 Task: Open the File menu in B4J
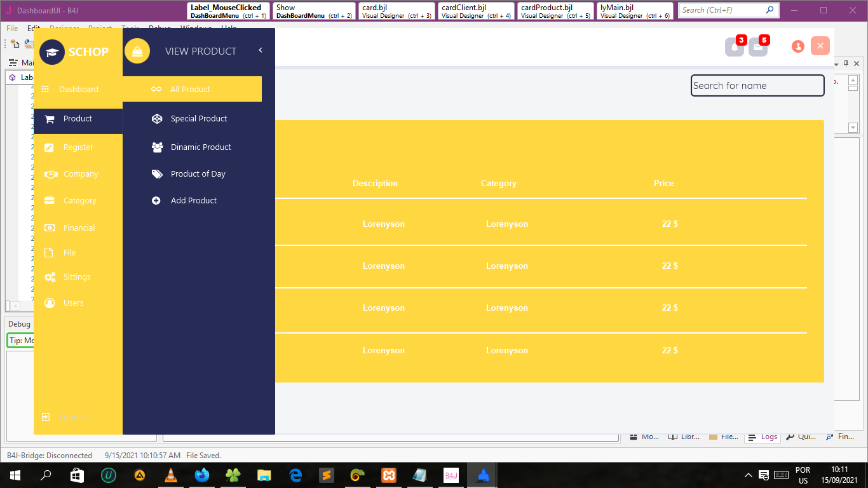(x=12, y=29)
